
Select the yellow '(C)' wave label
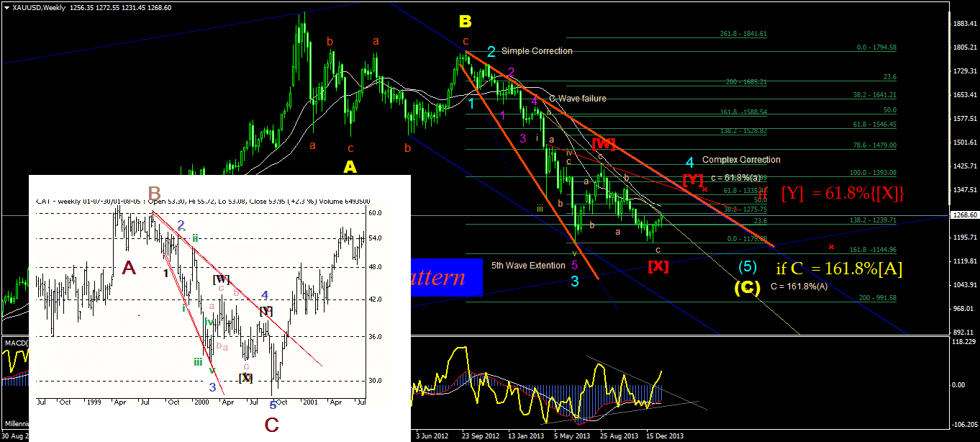pos(747,288)
